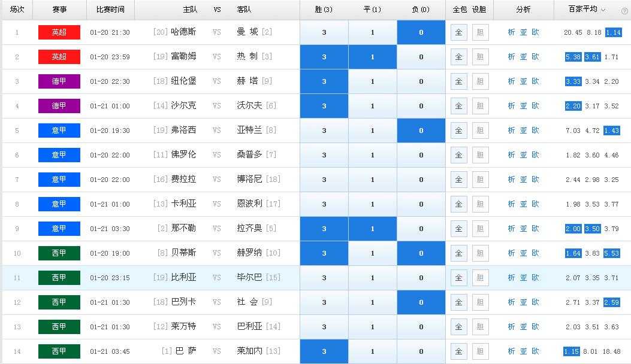This screenshot has width=631, height=364.
Task: Click 胆 button for match 11 比利亚
Action: 480,278
